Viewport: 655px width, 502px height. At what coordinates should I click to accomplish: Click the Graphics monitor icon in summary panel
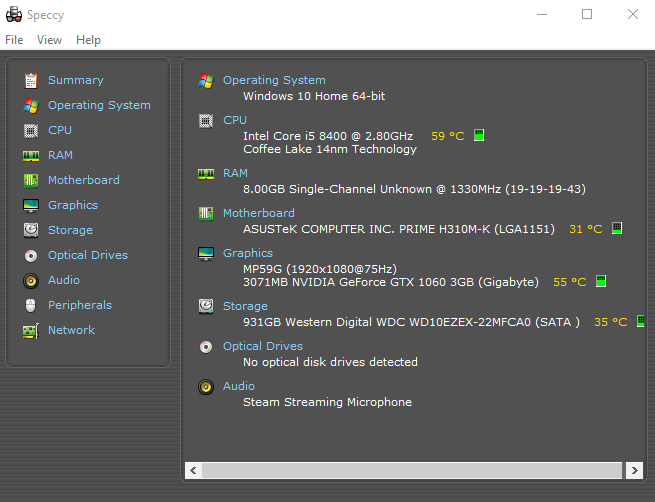point(206,254)
